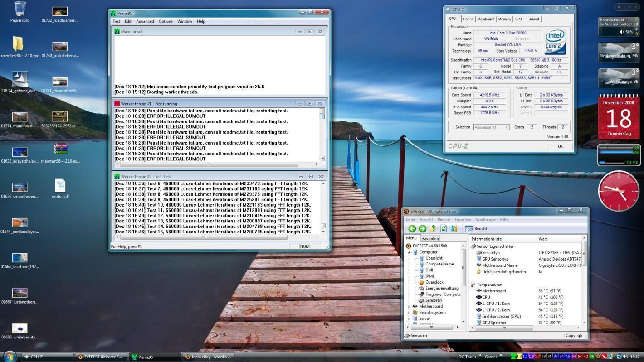
Task: Open the Edit menu in Prime95
Action: [x=128, y=21]
